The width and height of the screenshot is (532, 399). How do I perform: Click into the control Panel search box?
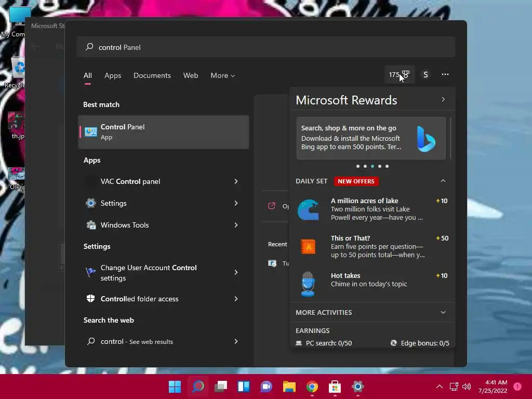pyautogui.click(x=267, y=47)
